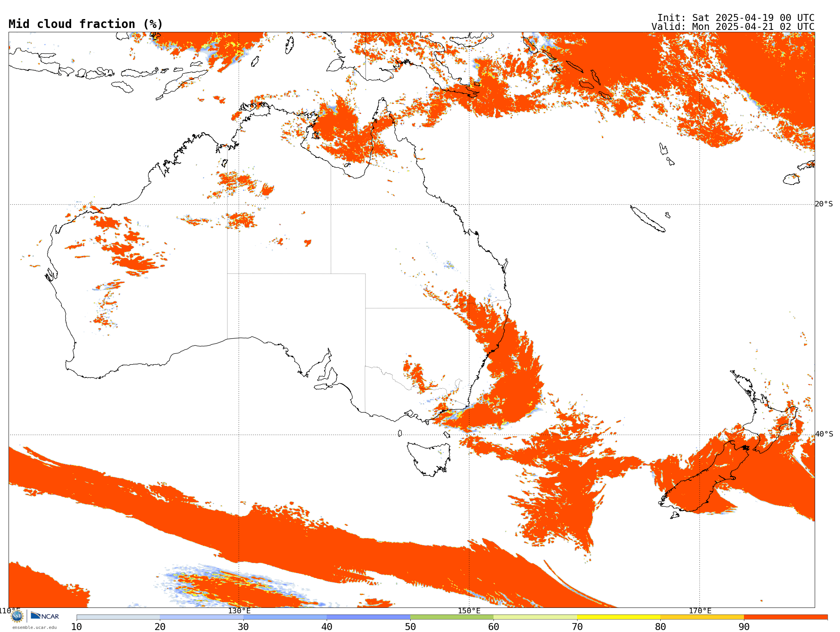
Task: Click the 130°E longitude label
Action: click(239, 611)
